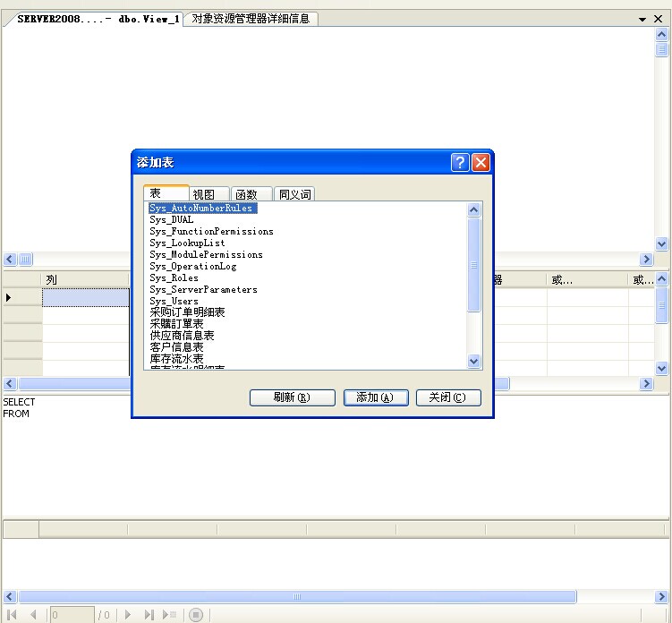
Task: Click the 关闭(C) button
Action: [448, 397]
